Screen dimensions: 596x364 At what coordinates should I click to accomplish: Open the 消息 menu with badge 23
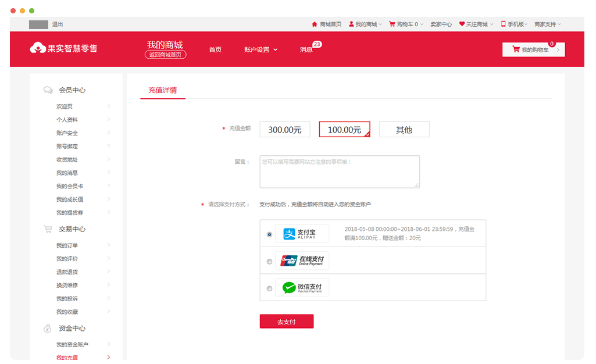[x=307, y=49]
